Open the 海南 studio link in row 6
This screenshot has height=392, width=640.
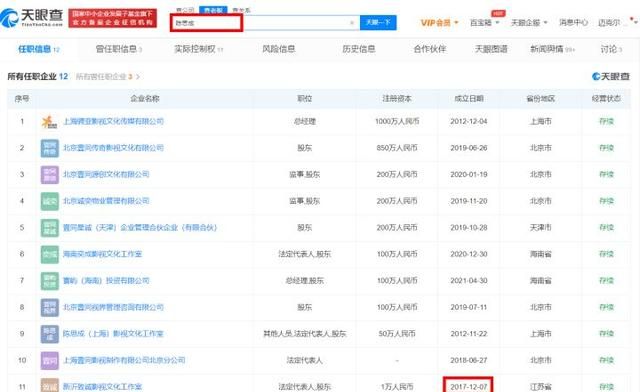(102, 254)
